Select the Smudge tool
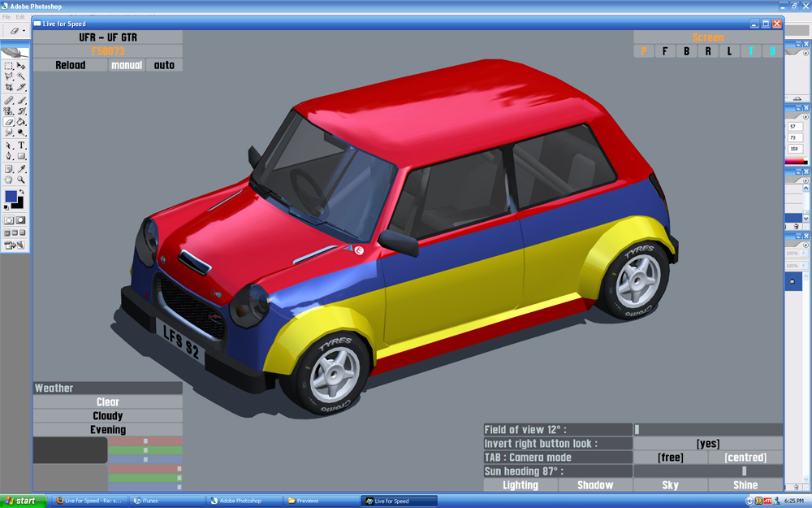 coord(9,132)
